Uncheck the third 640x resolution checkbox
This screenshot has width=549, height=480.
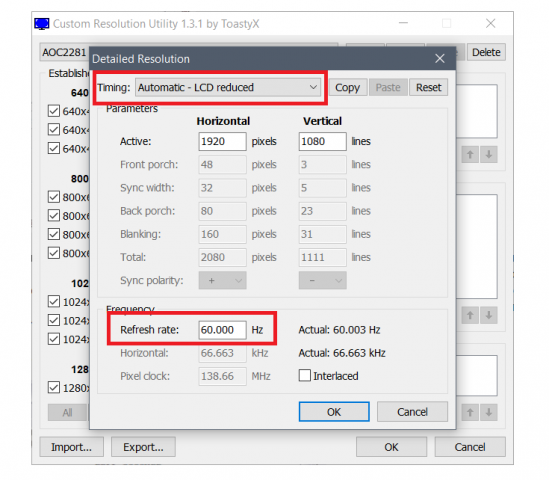coord(54,148)
